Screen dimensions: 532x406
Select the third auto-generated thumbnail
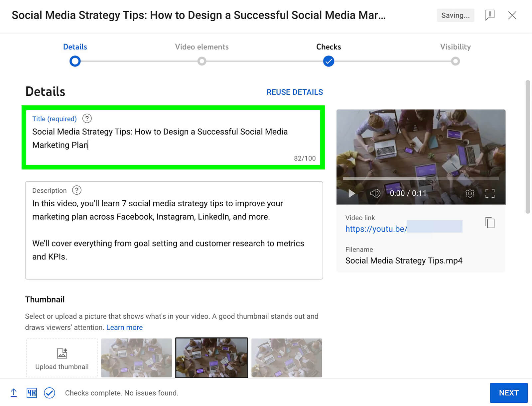click(x=287, y=358)
